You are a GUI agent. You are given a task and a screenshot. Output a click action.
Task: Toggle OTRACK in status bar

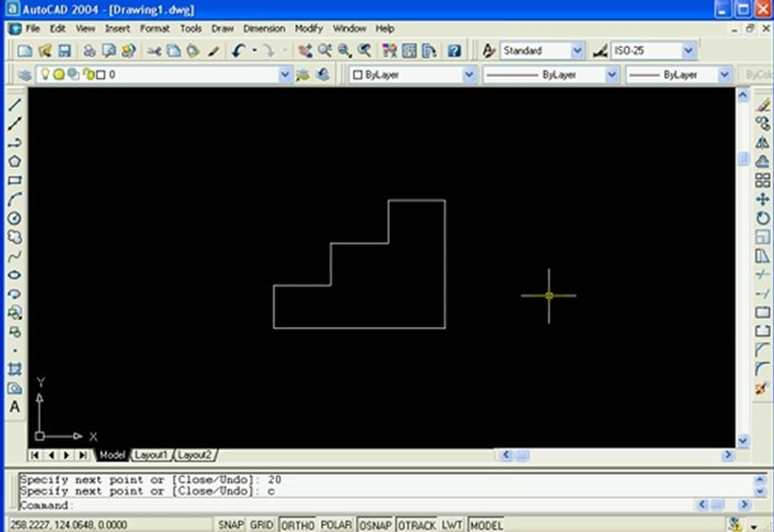(417, 525)
